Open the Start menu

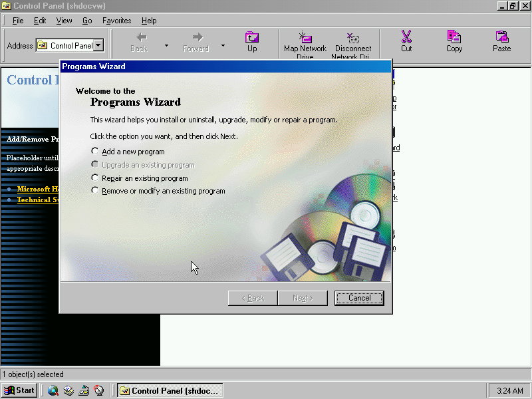(19, 390)
